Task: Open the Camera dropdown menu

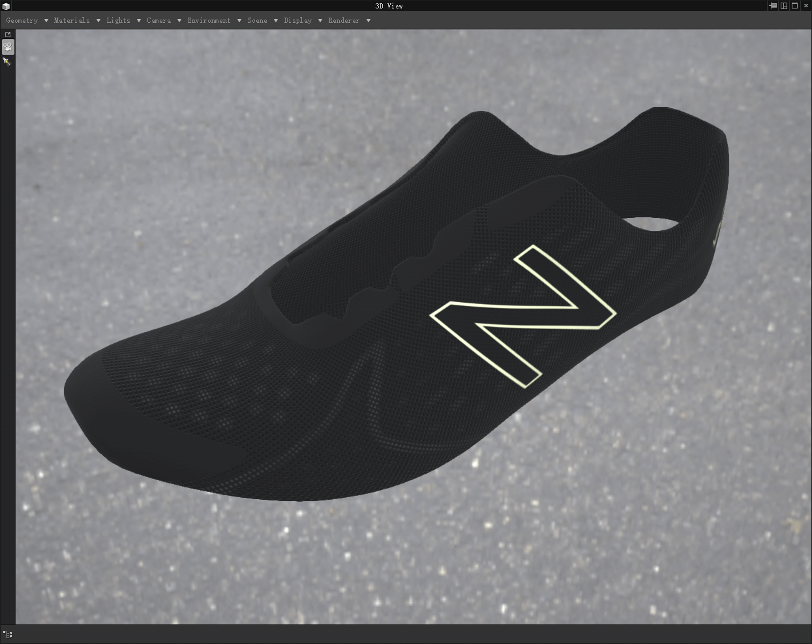Action: click(164, 20)
